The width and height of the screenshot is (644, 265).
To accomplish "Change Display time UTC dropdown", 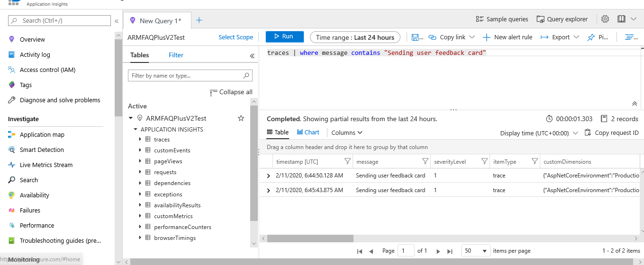I will (x=539, y=133).
